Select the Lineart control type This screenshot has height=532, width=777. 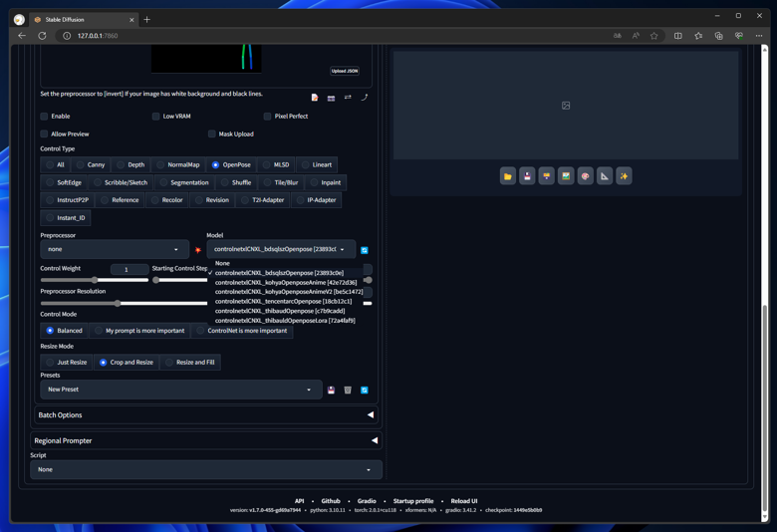[317, 164]
